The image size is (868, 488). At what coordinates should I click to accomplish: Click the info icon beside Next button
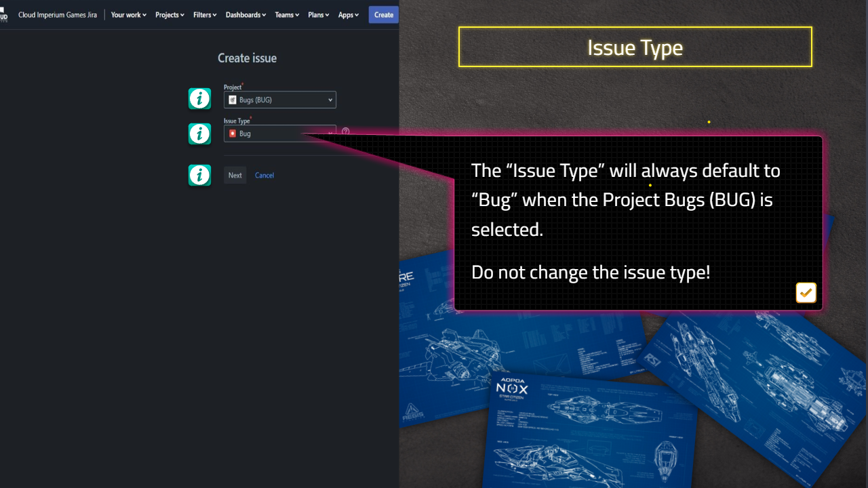pos(199,176)
